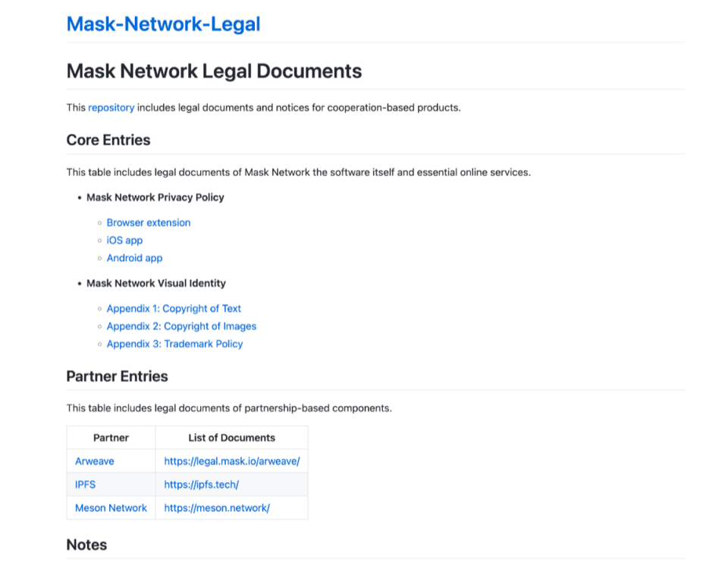Click the Meson Network partner link
Screen dimensions: 728x566
[x=111, y=508]
